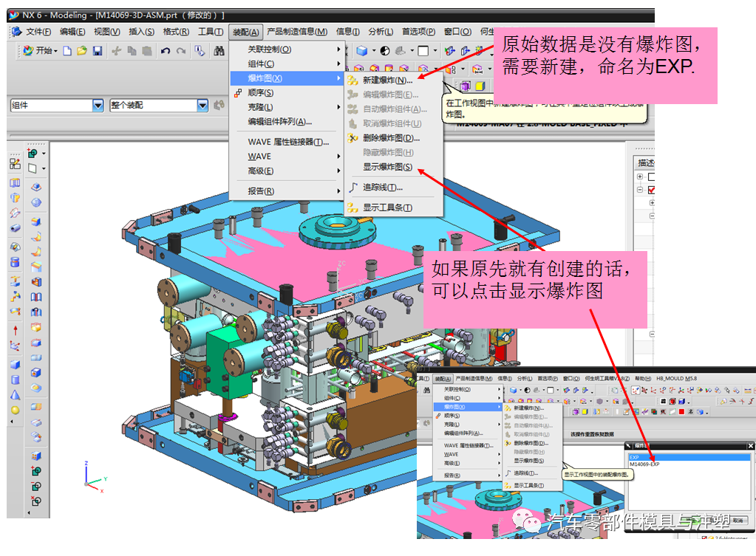Click the red upward arrow datum icon
This screenshot has height=556, width=756.
coord(15,330)
